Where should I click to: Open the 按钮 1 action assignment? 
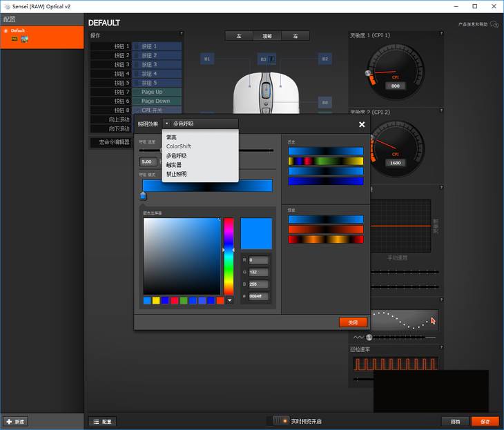[x=157, y=46]
